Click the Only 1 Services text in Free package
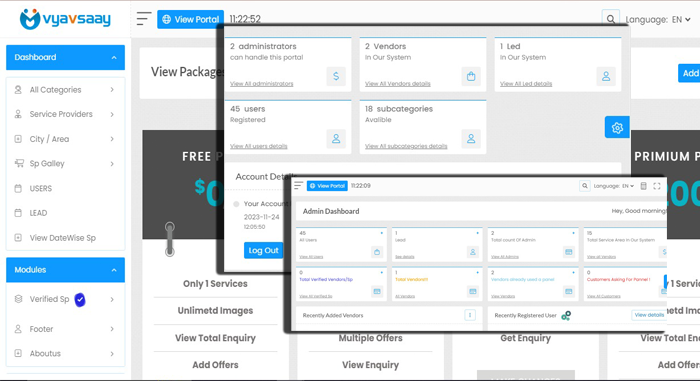 (215, 284)
